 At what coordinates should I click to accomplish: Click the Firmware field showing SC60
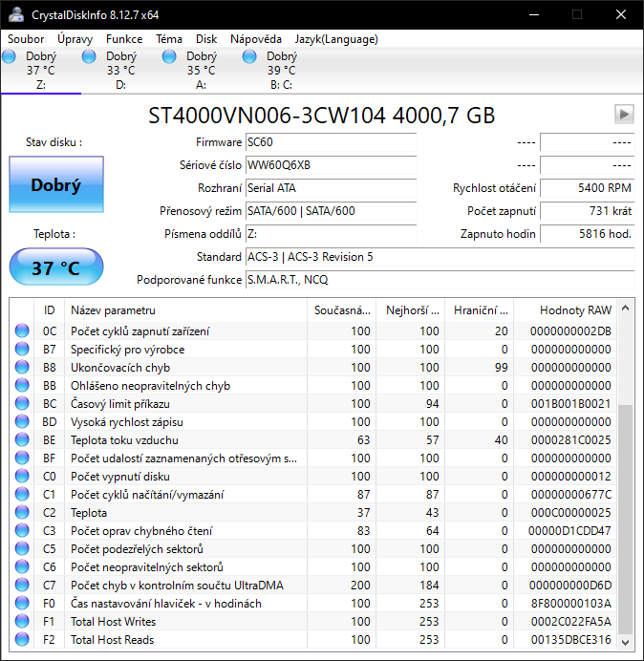(331, 142)
